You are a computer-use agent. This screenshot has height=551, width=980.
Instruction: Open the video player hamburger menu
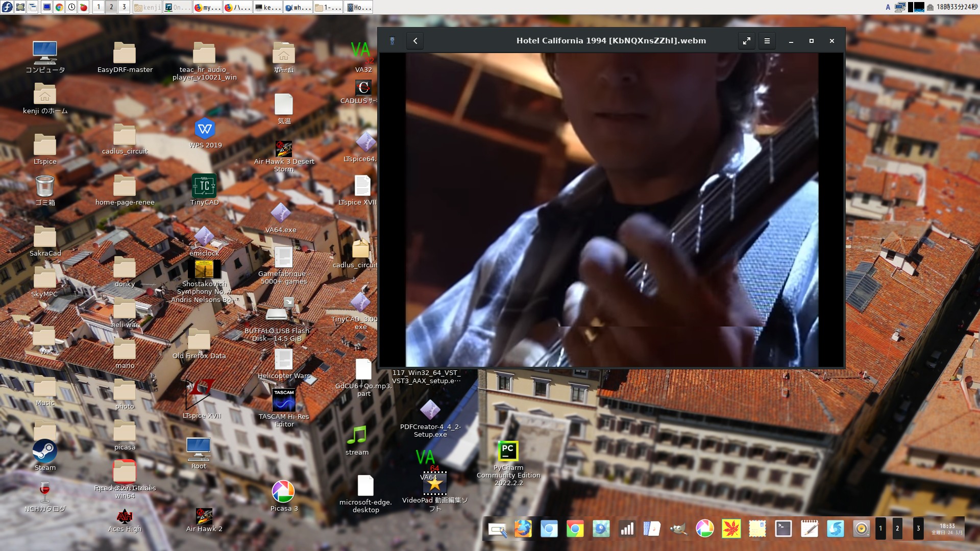point(767,41)
